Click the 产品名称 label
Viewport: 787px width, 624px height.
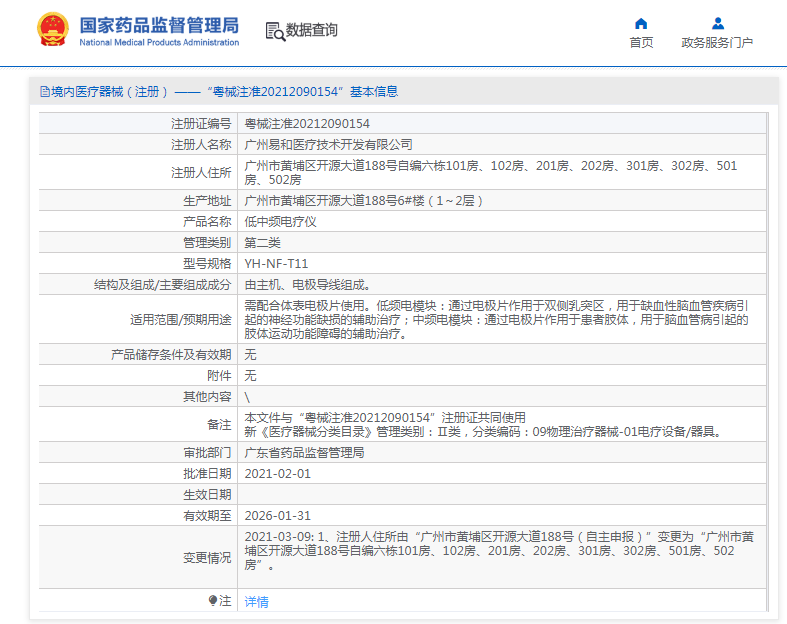[x=207, y=222]
